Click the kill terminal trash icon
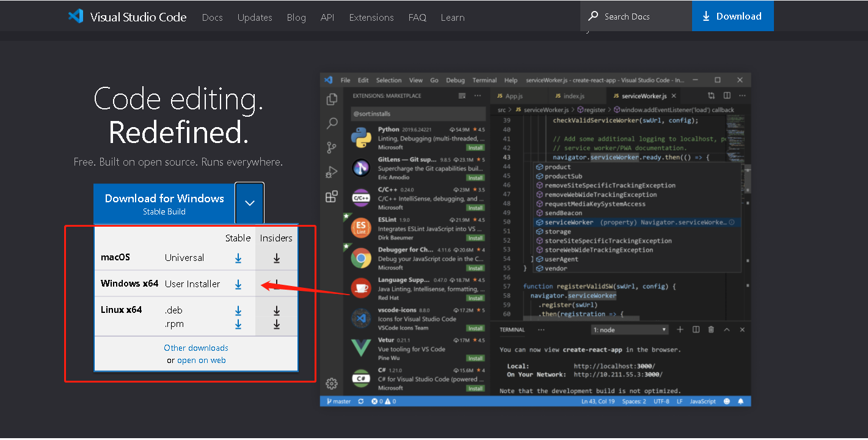 [x=711, y=329]
